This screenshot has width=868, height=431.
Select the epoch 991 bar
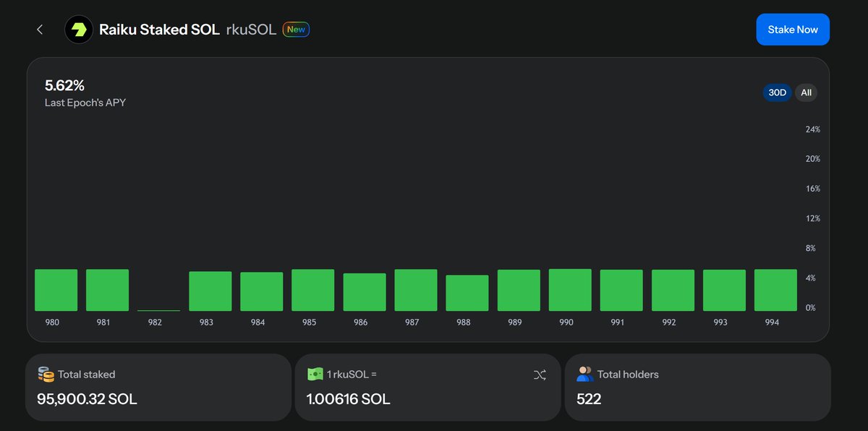point(621,291)
